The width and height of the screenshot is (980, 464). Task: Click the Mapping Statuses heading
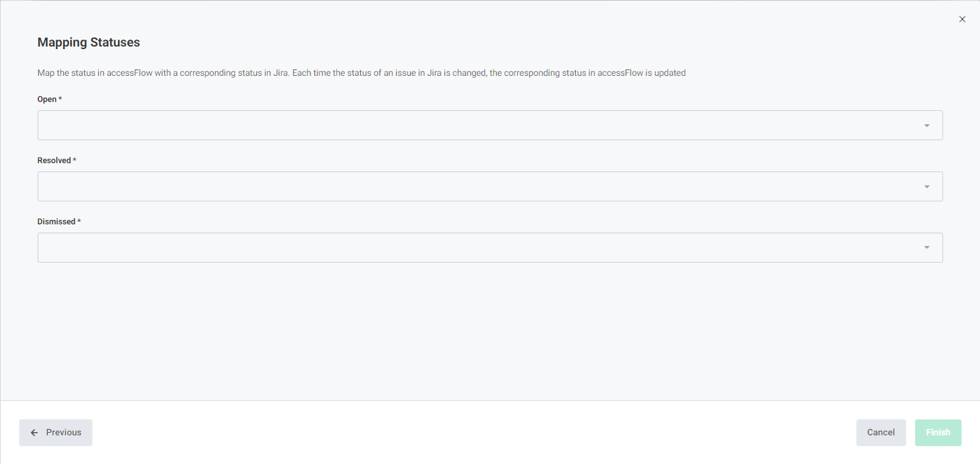[x=89, y=43]
